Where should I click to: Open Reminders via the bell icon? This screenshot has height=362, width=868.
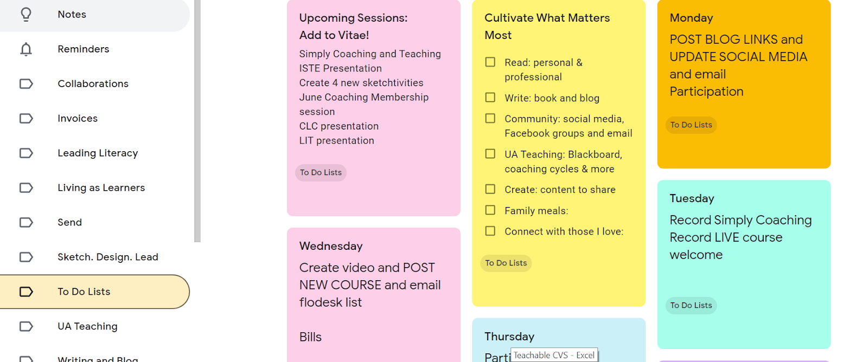coord(25,49)
